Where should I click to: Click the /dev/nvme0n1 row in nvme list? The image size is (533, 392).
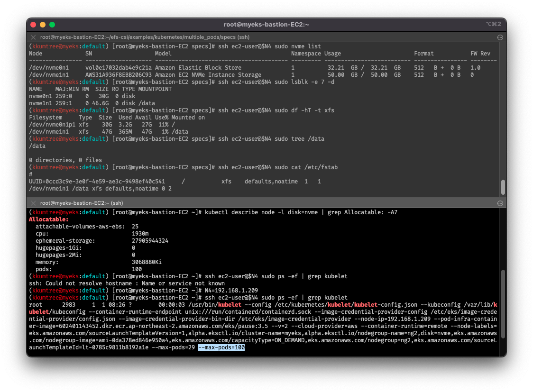point(254,68)
